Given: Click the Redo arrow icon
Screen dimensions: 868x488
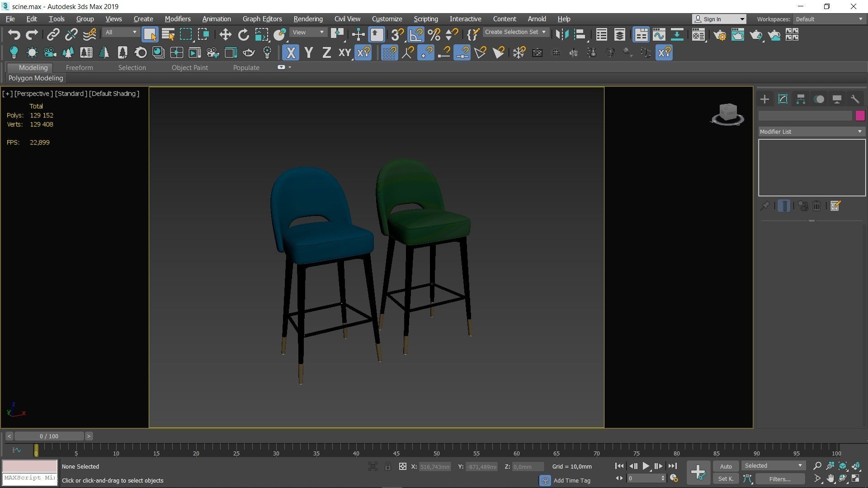Looking at the screenshot, I should (32, 35).
